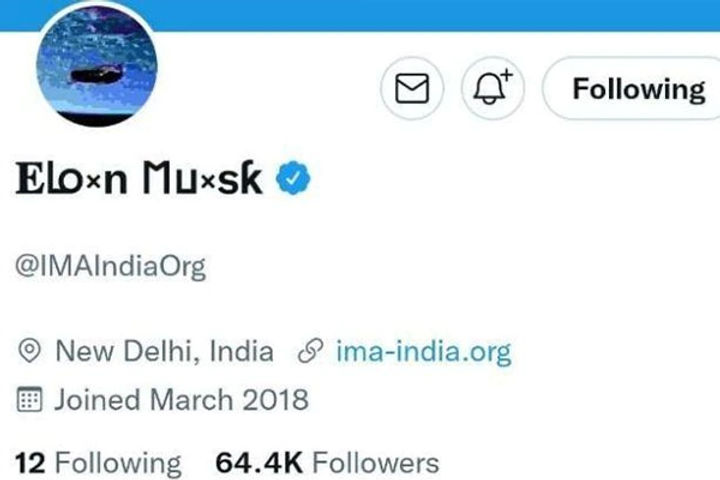Click the Elon Musk display name
The height and width of the screenshot is (480, 720).
pyautogui.click(x=140, y=180)
